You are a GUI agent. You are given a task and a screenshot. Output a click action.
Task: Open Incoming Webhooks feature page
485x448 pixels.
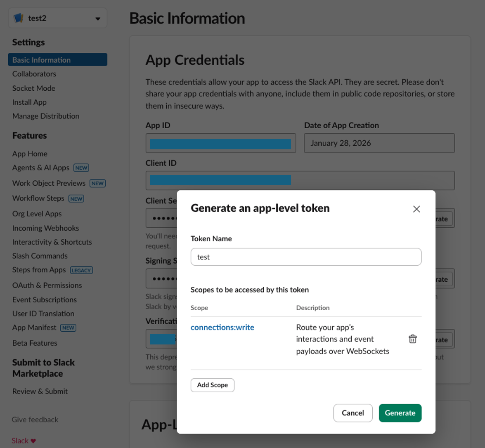tap(45, 228)
